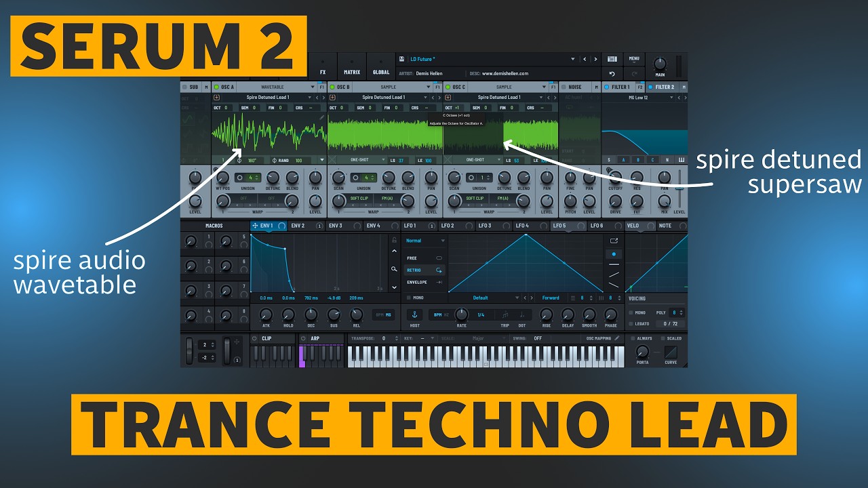
Task: Click the envelope down chevron
Action: [394, 287]
